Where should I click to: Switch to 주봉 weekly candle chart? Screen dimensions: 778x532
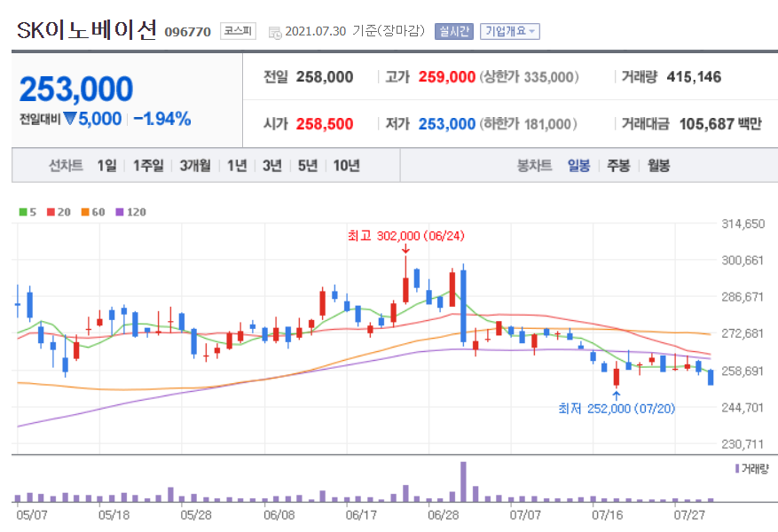(x=618, y=166)
